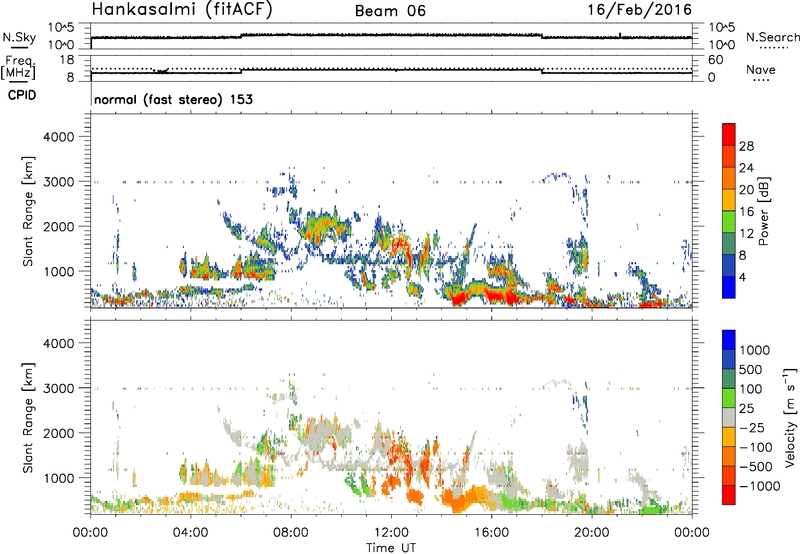Select the 16 label on Power colorbar

click(x=746, y=212)
